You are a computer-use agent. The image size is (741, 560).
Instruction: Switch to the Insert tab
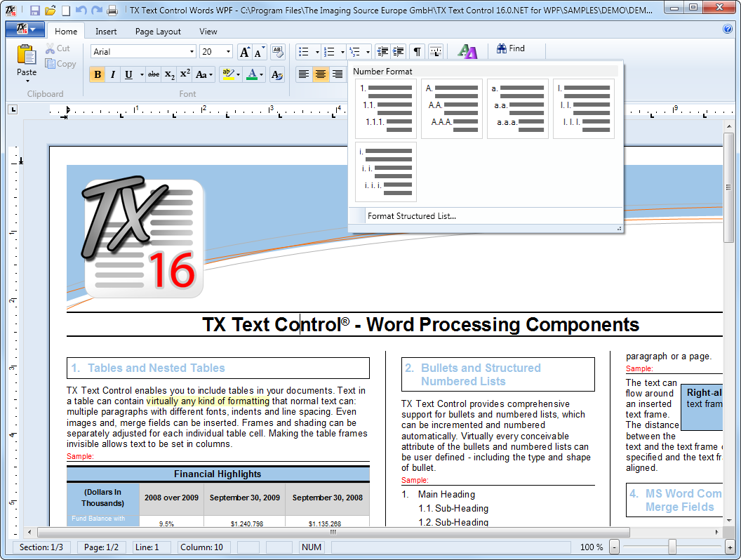tap(106, 31)
